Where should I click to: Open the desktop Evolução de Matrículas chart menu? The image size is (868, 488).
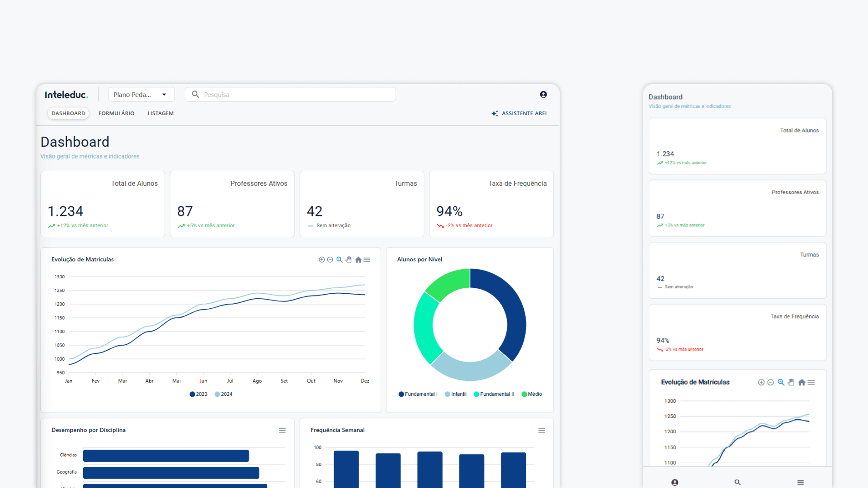367,260
